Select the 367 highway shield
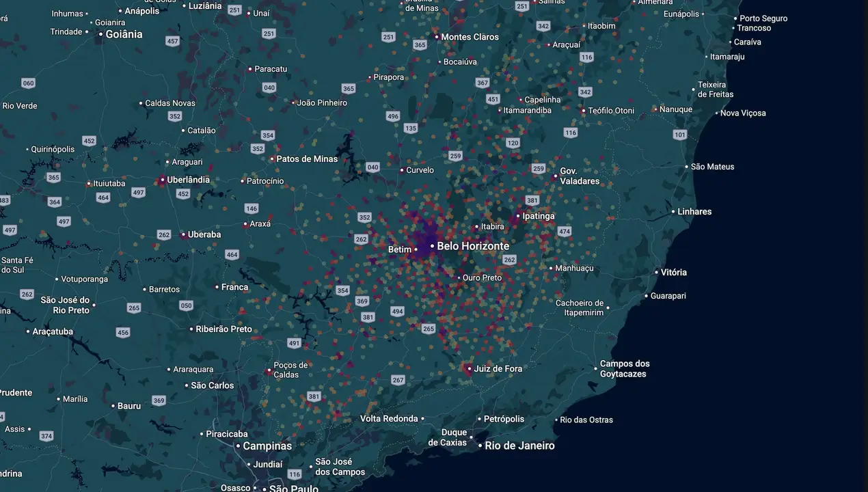Screen dimensions: 868x492 click(483, 83)
